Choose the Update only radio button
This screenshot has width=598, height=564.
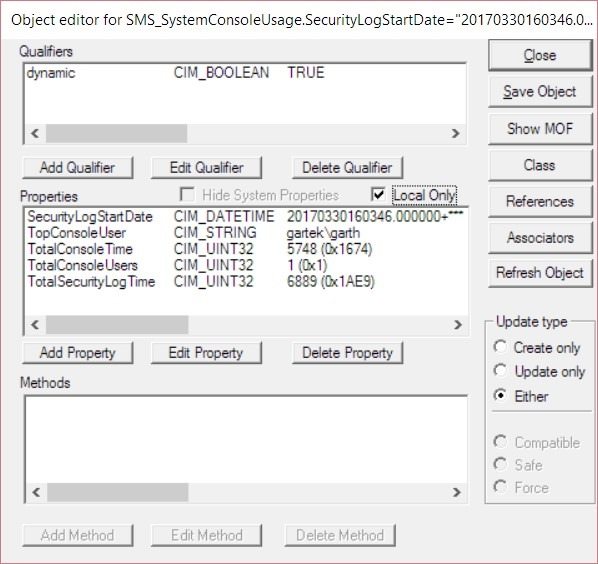coord(500,371)
